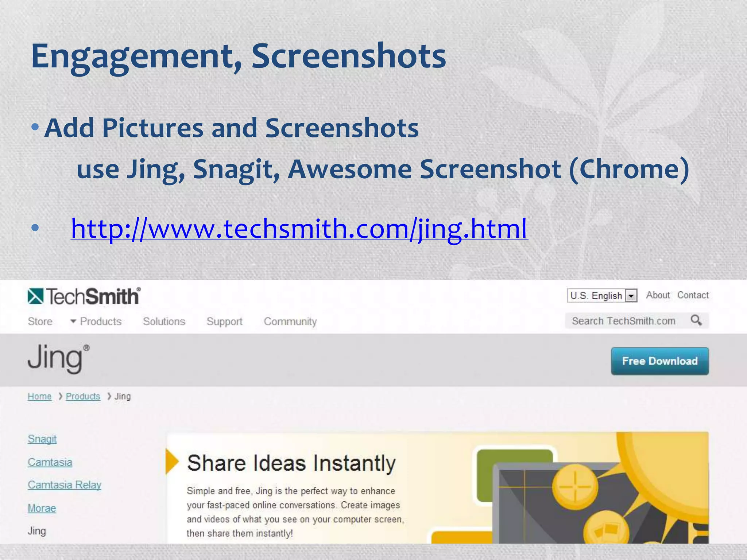Click the magnifying glass search icon
747x560 pixels.
696,320
